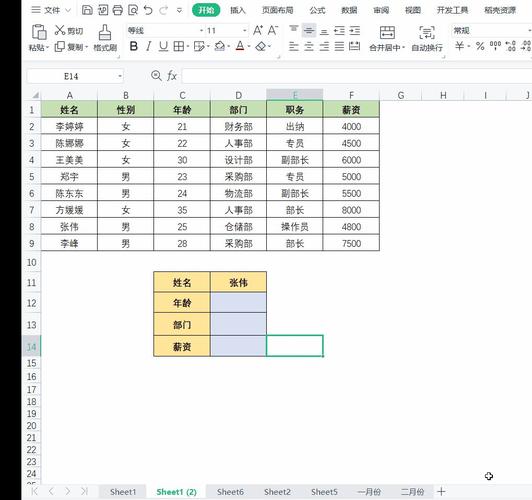This screenshot has height=500, width=532.
Task: Select row 5 header
Action: (x=32, y=176)
